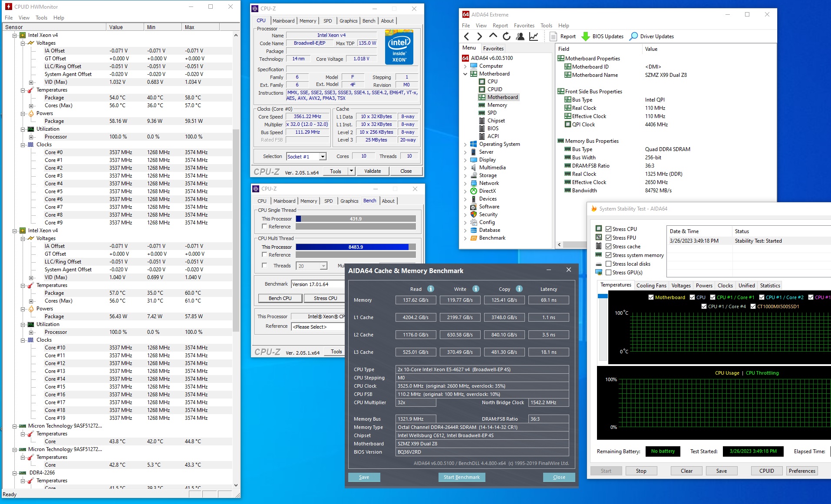Uncheck Stress system memory option
Screen dimensions: 831x504
click(609, 255)
